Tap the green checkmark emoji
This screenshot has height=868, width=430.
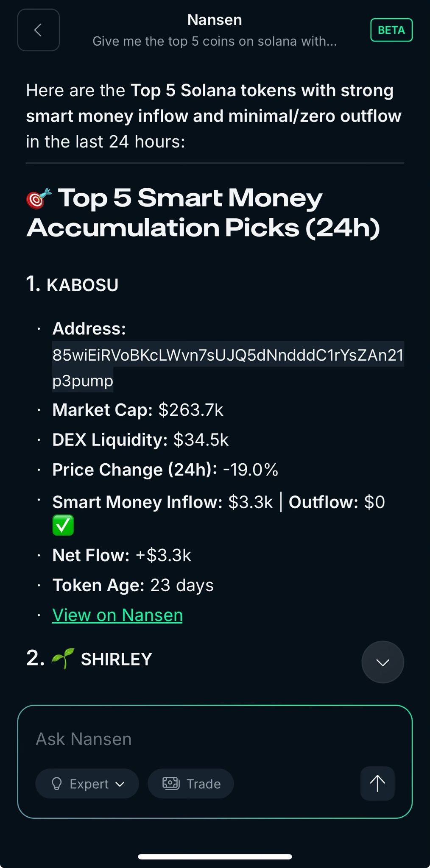(63, 525)
